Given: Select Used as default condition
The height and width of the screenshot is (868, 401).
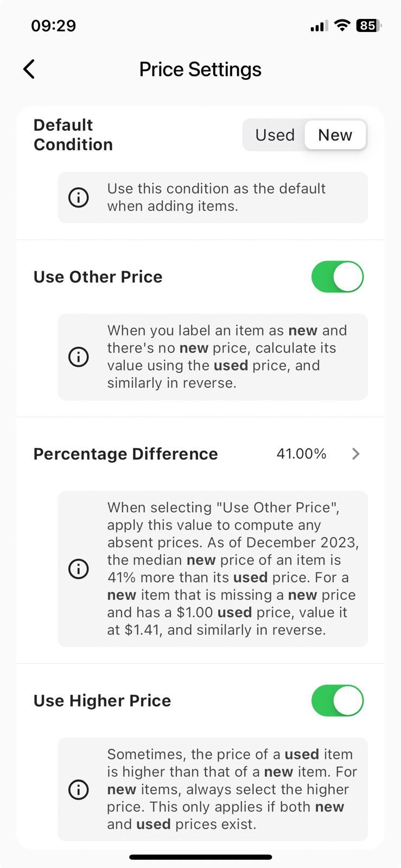Looking at the screenshot, I should coord(275,135).
